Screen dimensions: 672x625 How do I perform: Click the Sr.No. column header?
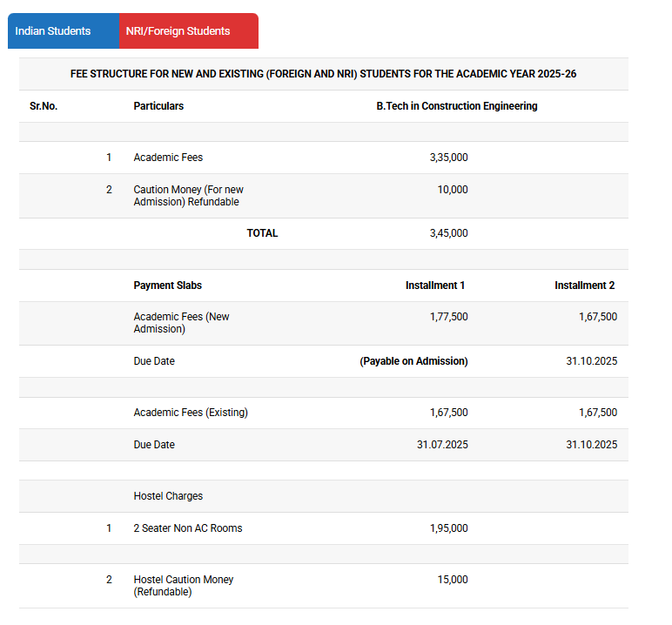pyautogui.click(x=44, y=106)
